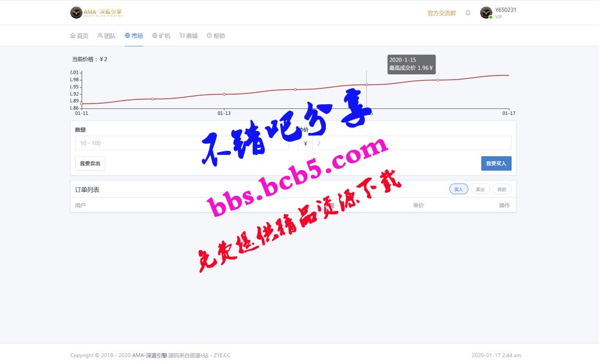The height and width of the screenshot is (364, 599).
Task: Select the 我的 order filter
Action: (502, 189)
